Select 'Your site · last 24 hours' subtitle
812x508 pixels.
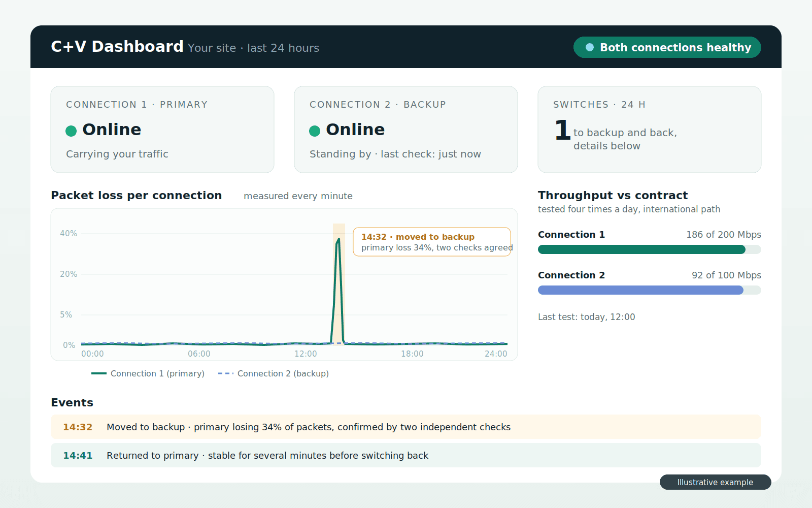(253, 48)
